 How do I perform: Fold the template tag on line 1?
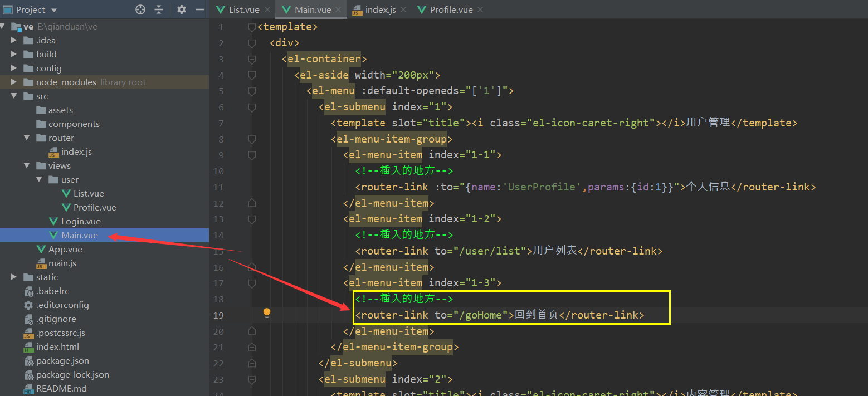click(x=252, y=27)
